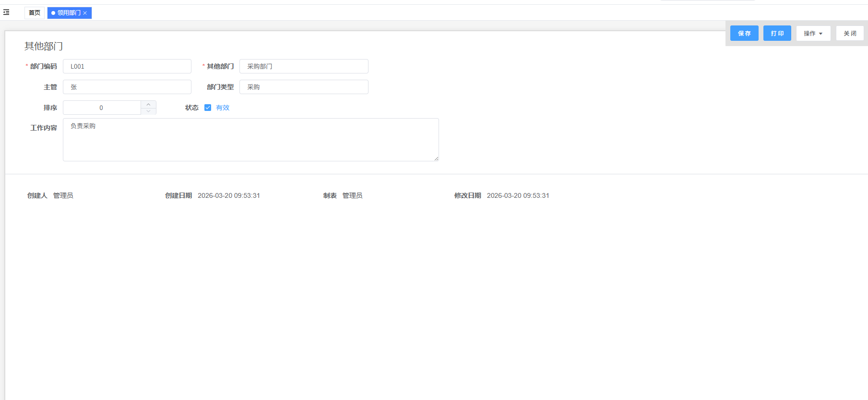Click the 工作内容 text area resize handle

[x=436, y=158]
